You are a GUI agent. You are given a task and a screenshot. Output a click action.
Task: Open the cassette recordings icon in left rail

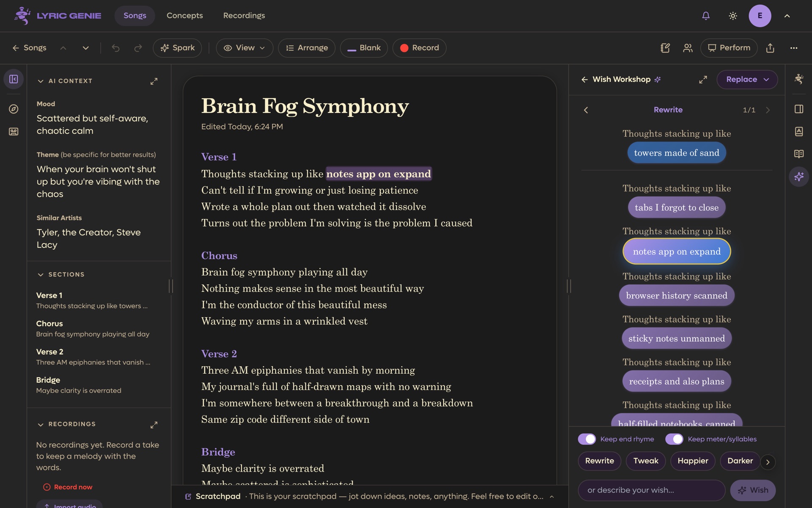tap(14, 132)
